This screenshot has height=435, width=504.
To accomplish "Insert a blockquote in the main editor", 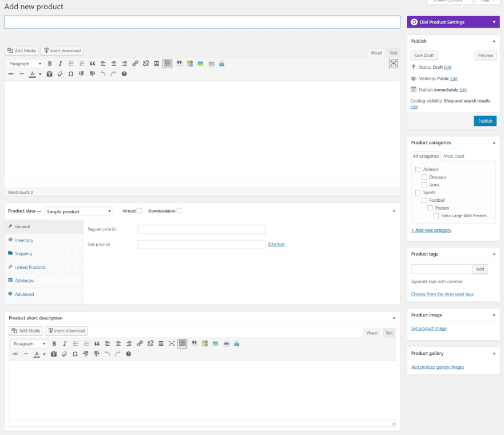I will click(x=92, y=64).
